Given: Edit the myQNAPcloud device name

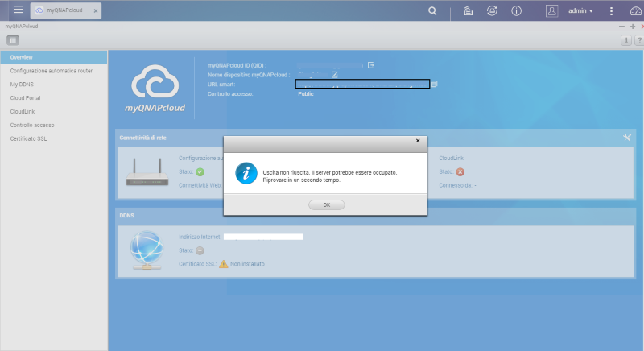Looking at the screenshot, I should [334, 75].
